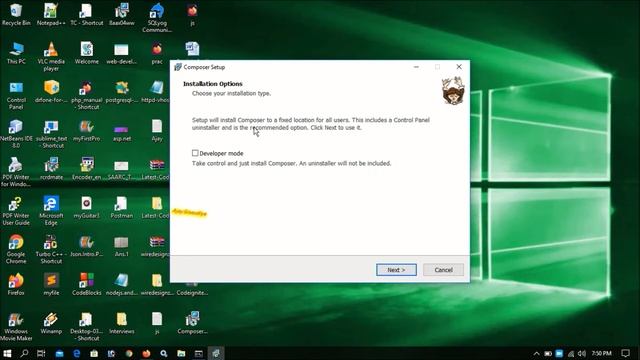Screen dimensions: 640x360
Task: Select the Control Panel desktop icon
Action: (x=16, y=95)
